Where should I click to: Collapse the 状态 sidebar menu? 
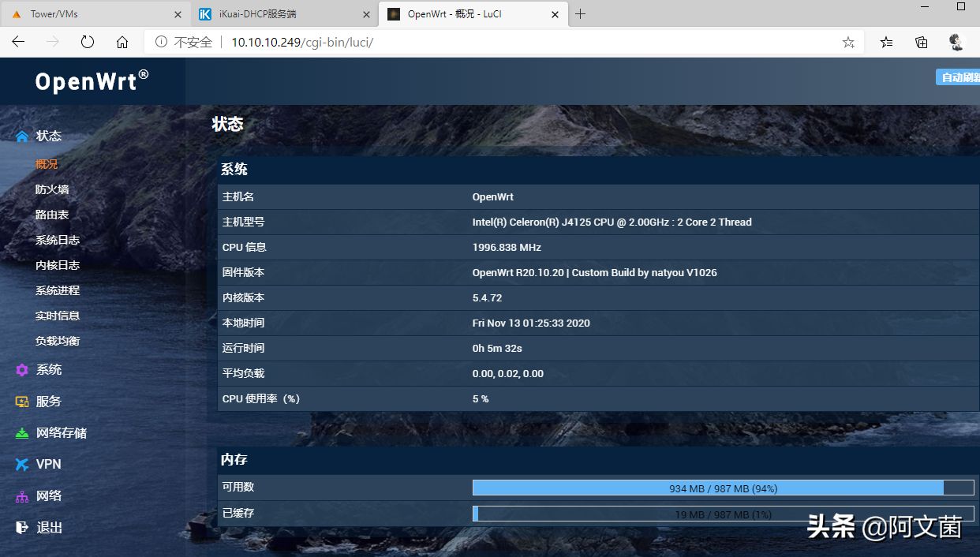coord(49,136)
